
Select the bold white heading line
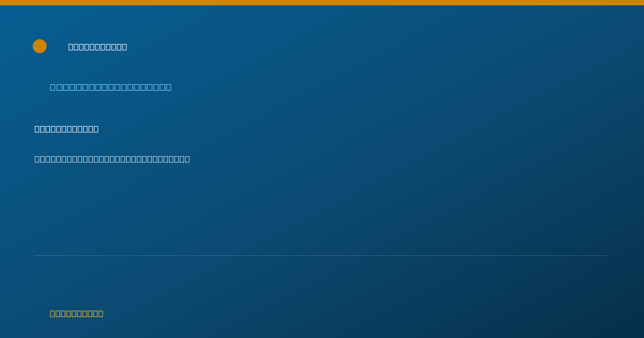tap(67, 129)
